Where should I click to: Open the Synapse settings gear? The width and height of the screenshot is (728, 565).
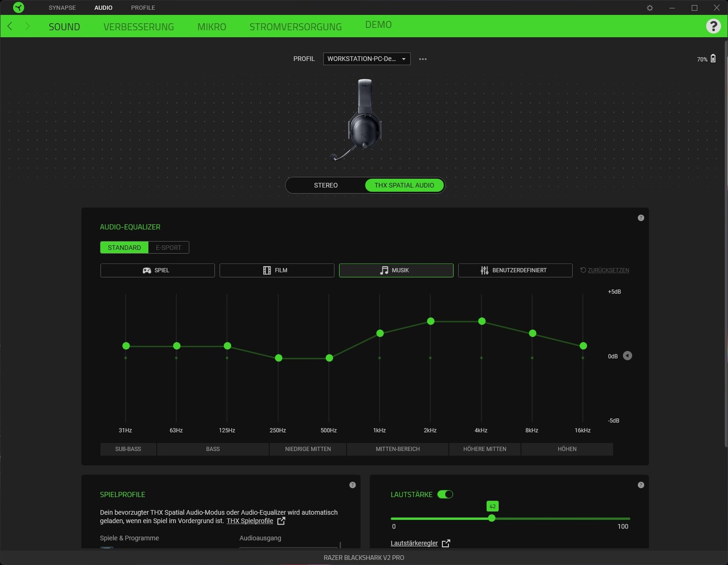650,8
